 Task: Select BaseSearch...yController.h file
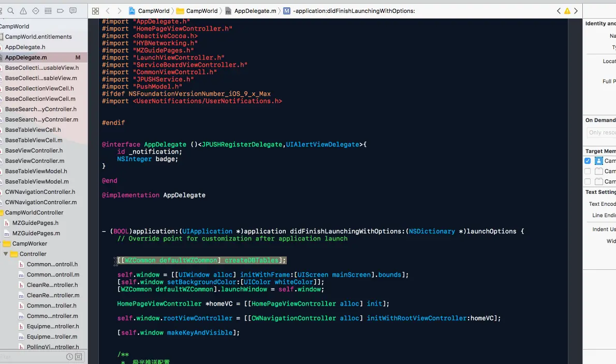tap(41, 109)
